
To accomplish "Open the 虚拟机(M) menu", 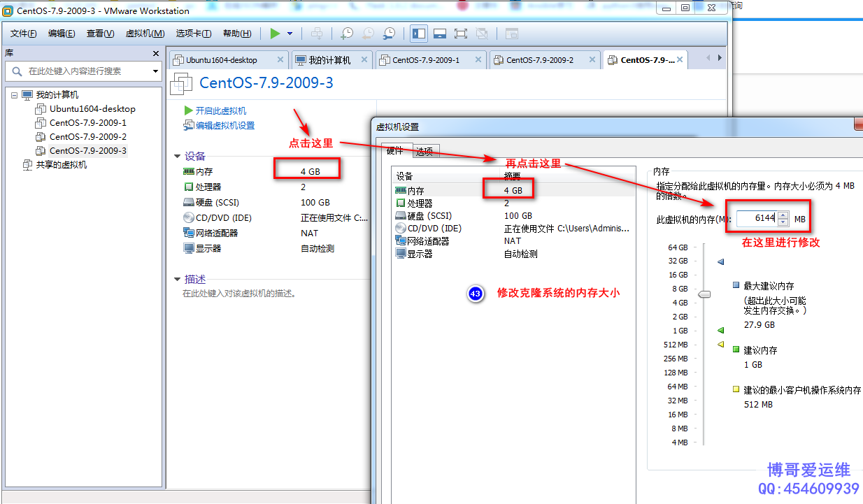I will click(x=145, y=34).
